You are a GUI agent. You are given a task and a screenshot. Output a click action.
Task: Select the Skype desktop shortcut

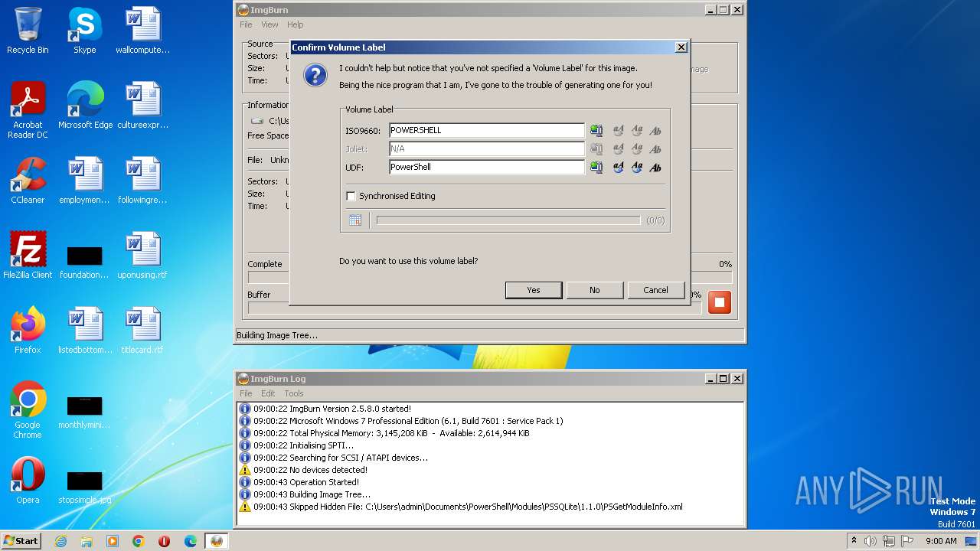tap(85, 31)
